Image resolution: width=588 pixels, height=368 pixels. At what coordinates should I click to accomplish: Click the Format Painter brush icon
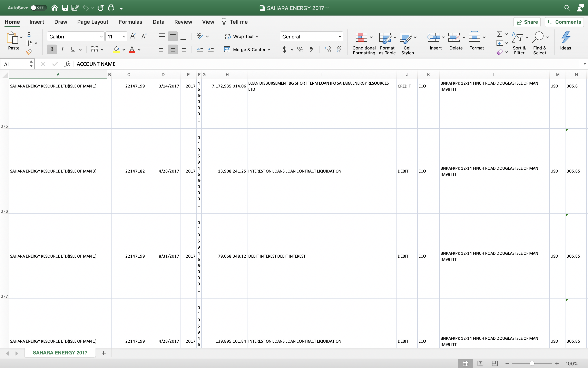[x=29, y=51]
